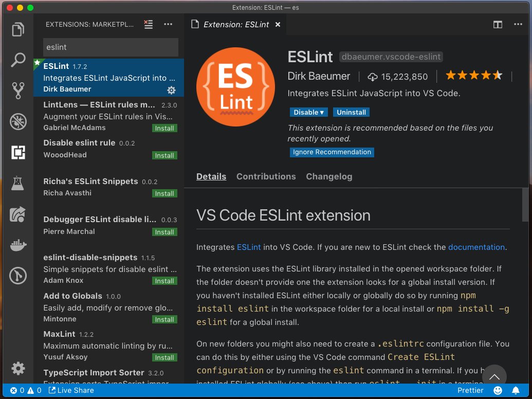The width and height of the screenshot is (532, 399).
Task: Select LintLens list item title
Action: point(99,105)
